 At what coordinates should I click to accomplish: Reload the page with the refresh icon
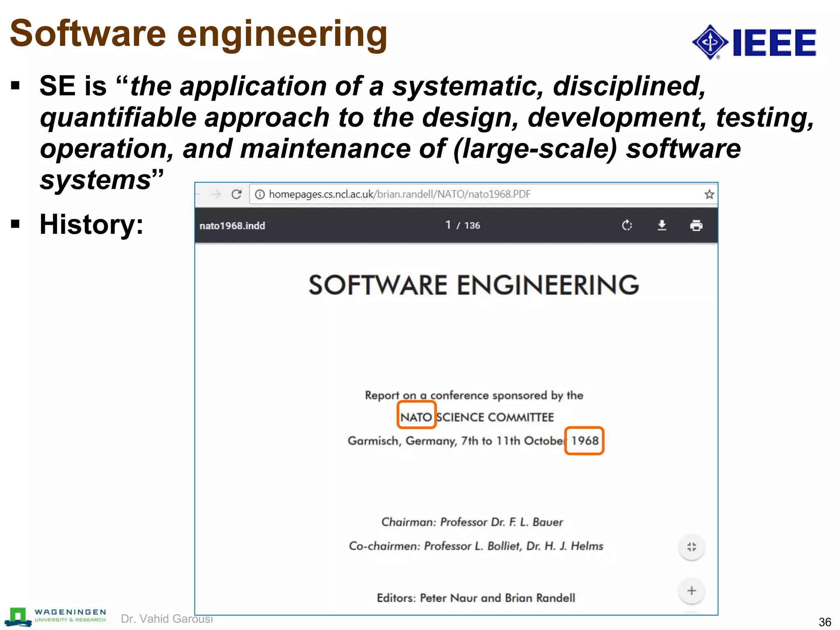click(236, 194)
